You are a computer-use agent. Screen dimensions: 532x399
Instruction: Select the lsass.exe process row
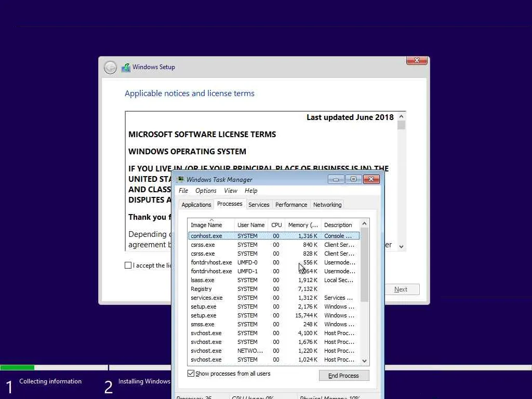[274, 280]
